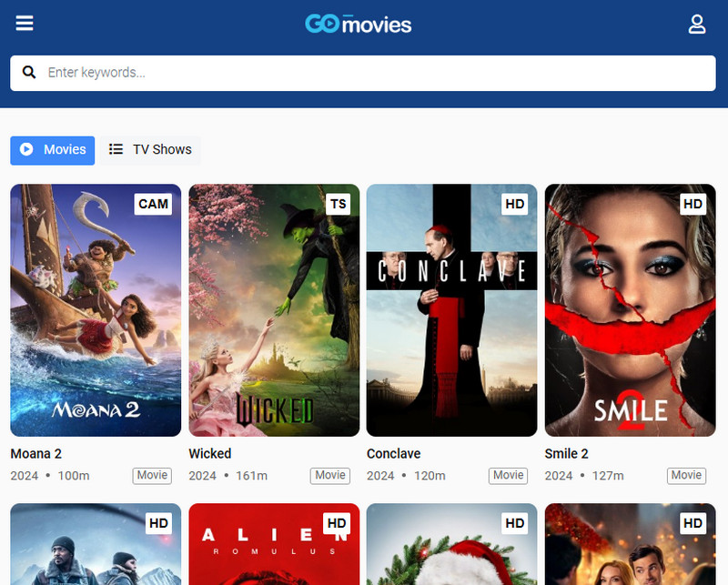Click the Movie tag under Moana 2
The height and width of the screenshot is (585, 728).
[152, 476]
